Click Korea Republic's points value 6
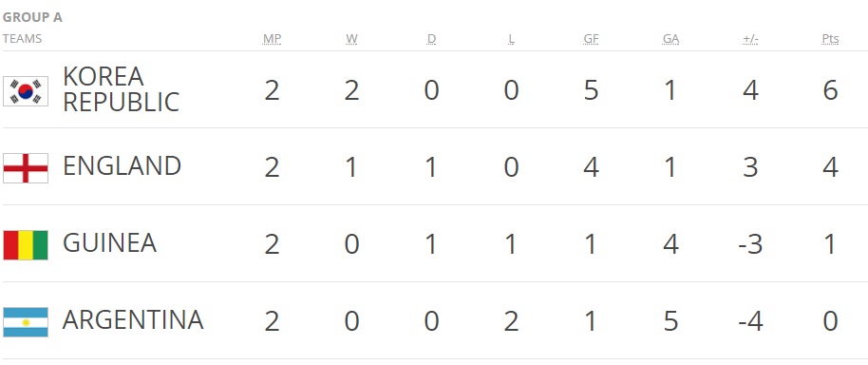Screen dimensions: 868x365 click(x=830, y=90)
